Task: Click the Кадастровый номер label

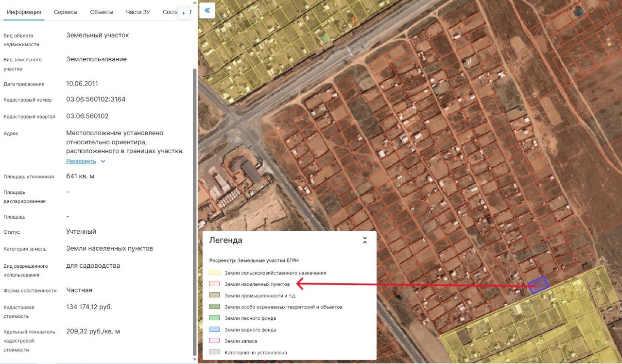Action: point(27,100)
